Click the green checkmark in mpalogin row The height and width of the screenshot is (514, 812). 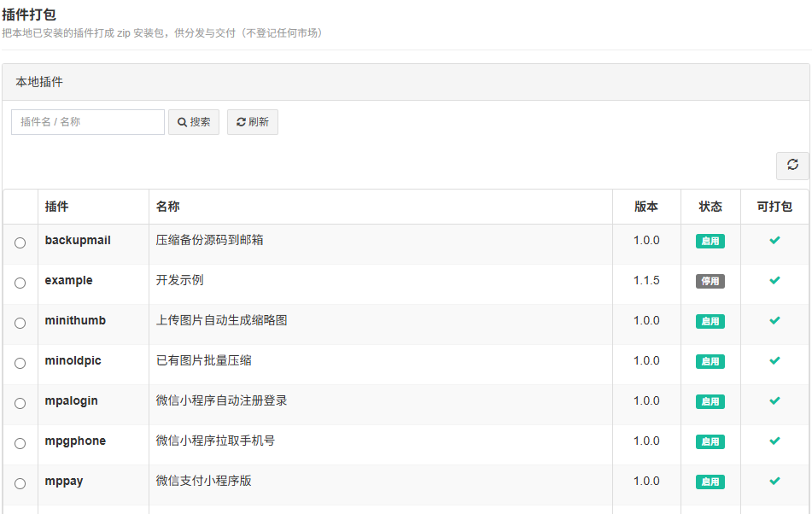[774, 400]
